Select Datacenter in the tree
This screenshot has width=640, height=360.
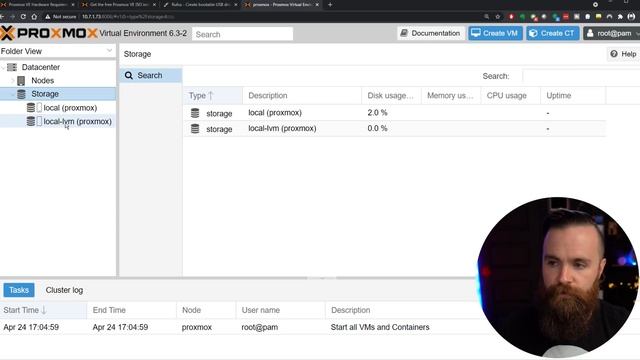(40, 67)
